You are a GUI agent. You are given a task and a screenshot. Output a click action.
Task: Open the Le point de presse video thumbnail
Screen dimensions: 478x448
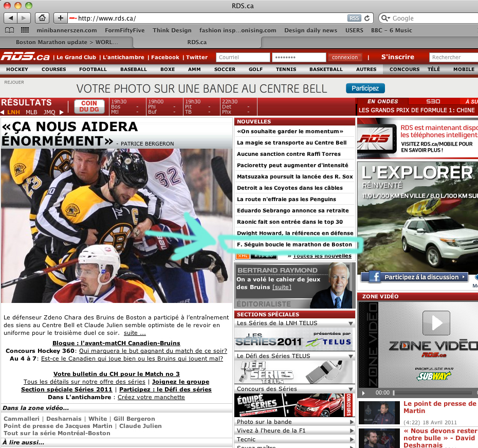pos(379,413)
